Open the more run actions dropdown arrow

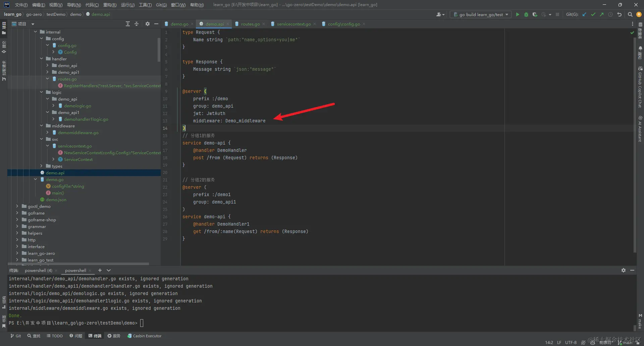click(x=550, y=14)
